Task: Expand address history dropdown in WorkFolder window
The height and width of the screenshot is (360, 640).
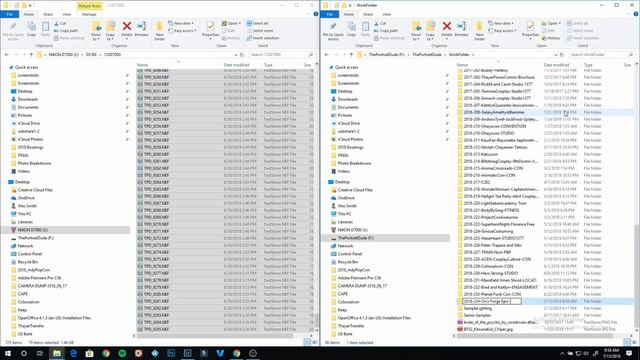Action: click(556, 54)
